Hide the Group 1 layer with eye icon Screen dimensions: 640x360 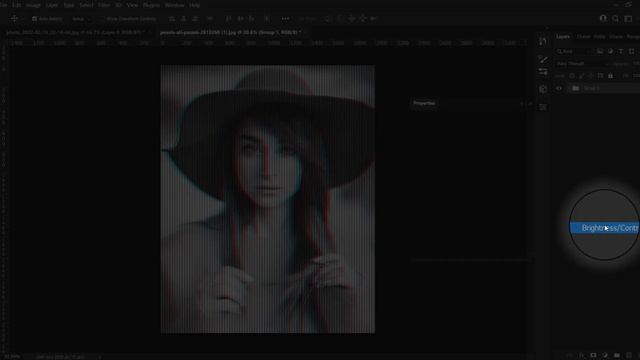point(559,88)
